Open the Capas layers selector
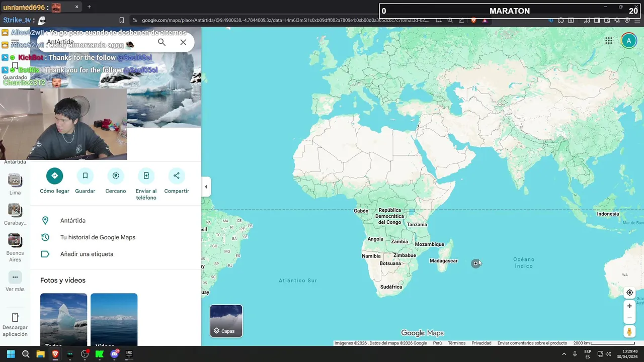Screen dimensions: 644x362 (x=226, y=321)
